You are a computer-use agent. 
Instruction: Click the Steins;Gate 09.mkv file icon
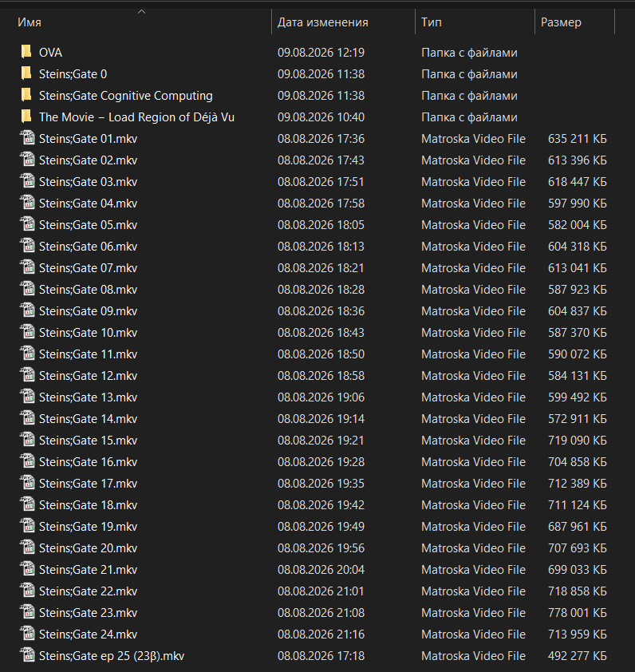[x=27, y=310]
